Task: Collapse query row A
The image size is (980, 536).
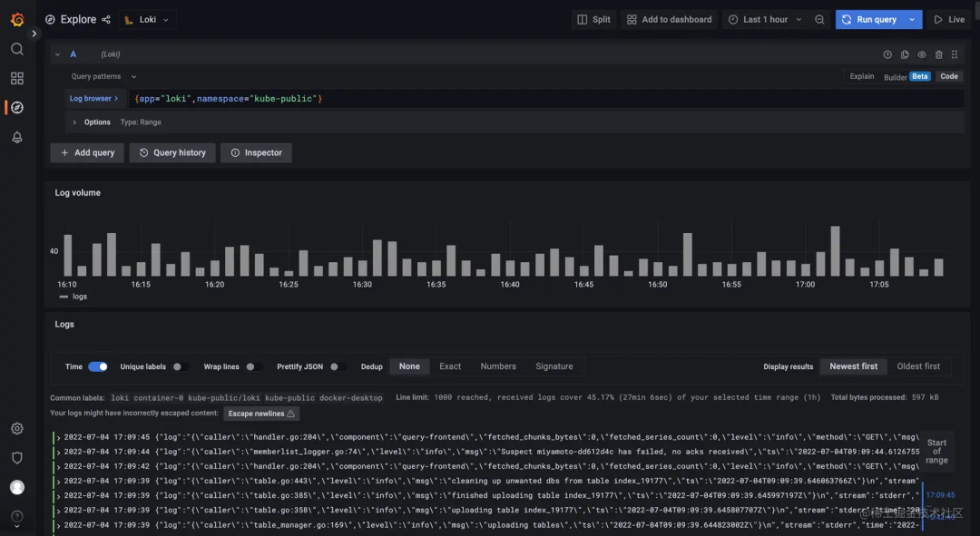Action: click(57, 54)
